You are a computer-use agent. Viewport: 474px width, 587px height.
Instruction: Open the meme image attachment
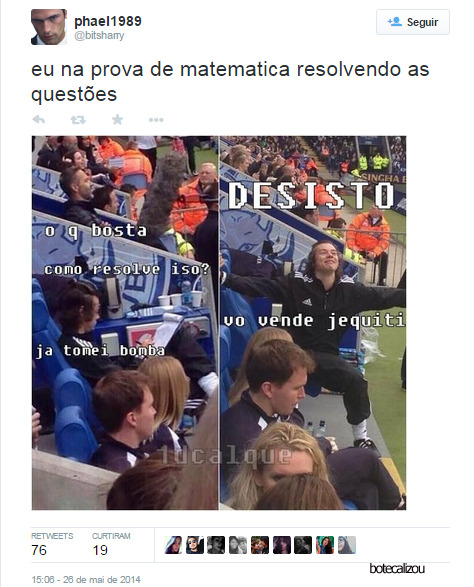click(219, 323)
